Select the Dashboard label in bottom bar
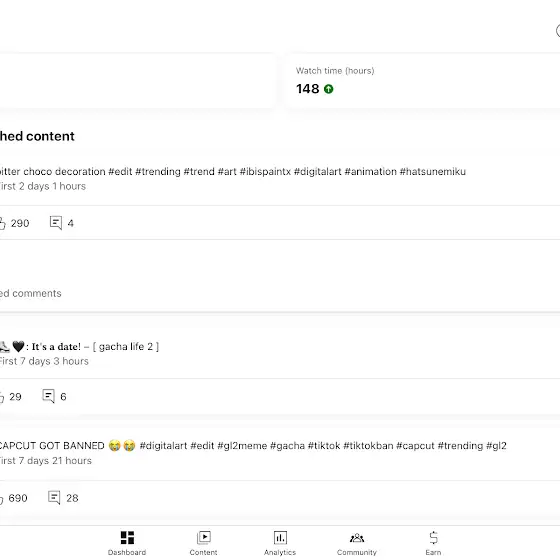The width and height of the screenshot is (560, 560). (127, 552)
